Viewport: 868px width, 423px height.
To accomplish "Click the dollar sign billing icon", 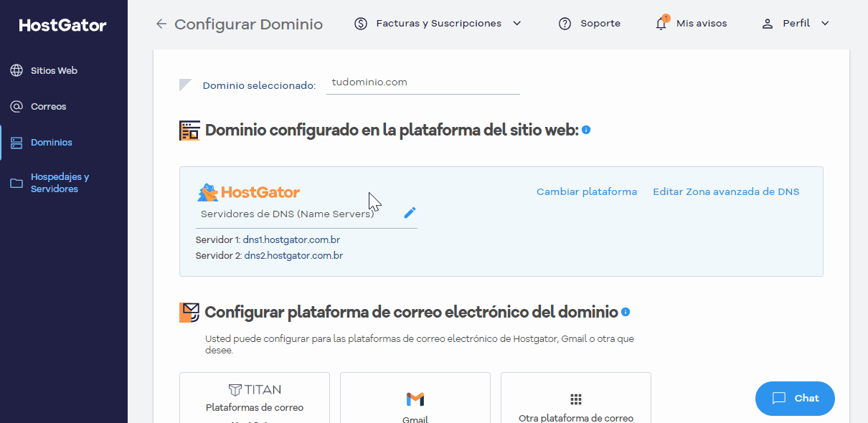I will 361,24.
